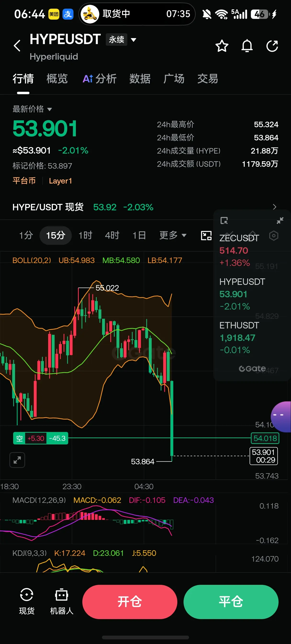Select the 1分 timeframe
Viewport: 291px width, 644px height.
pos(26,235)
